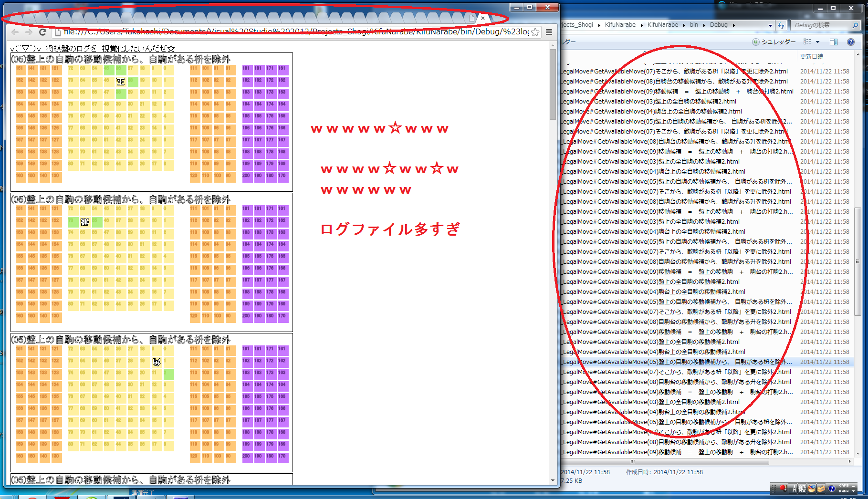Open the Explorer address history dropdown
Screen dimensions: 868x499
[x=770, y=25]
